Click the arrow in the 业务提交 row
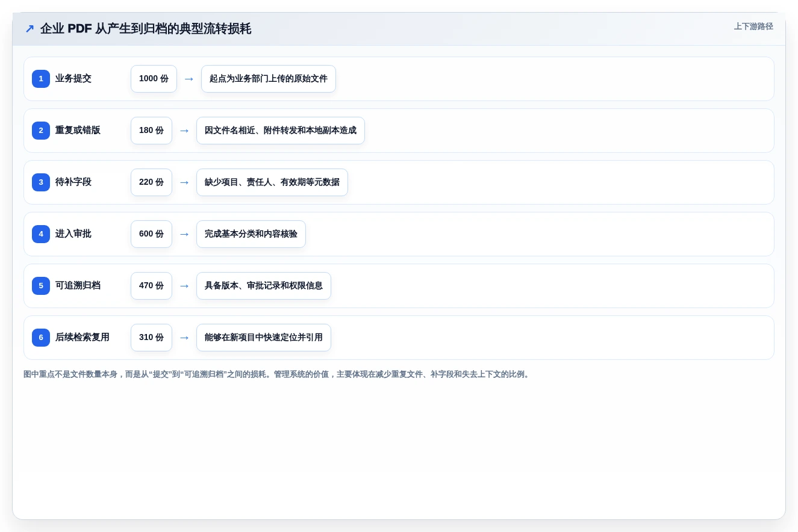Image resolution: width=798 pixels, height=532 pixels. [189, 79]
